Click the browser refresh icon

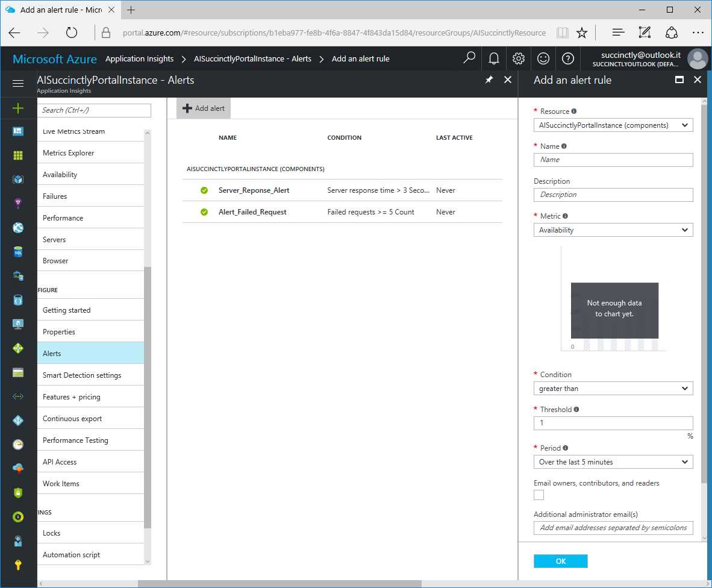(71, 33)
